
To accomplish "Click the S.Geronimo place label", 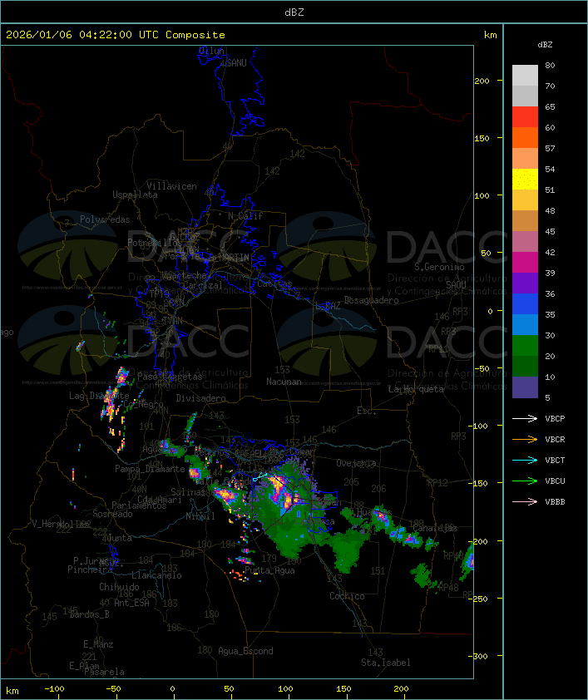I will pyautogui.click(x=439, y=267).
